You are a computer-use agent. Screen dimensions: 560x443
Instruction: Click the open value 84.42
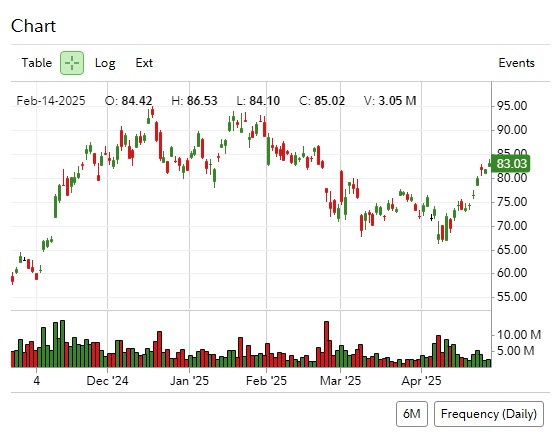click(x=137, y=101)
